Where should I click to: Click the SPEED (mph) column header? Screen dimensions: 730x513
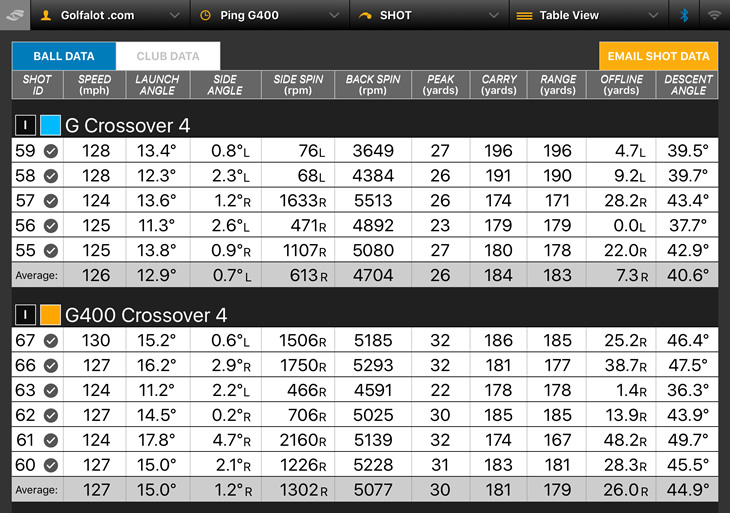(95, 85)
